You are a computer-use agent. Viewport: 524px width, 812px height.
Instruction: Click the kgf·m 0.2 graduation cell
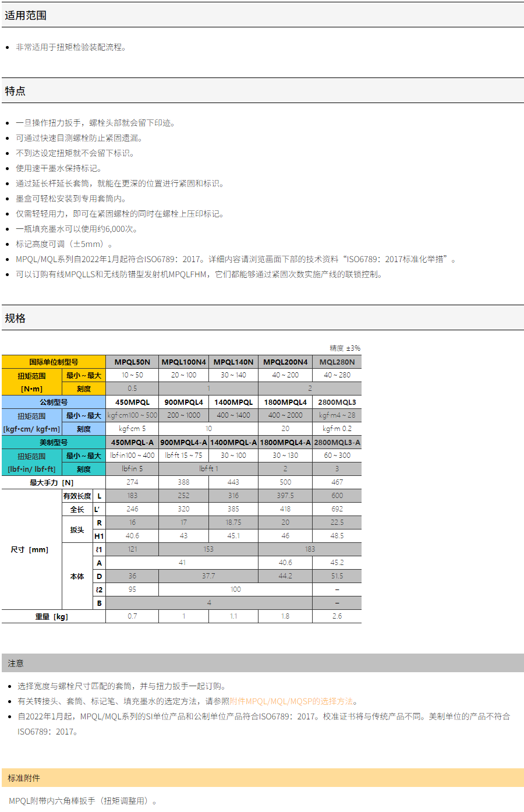pyautogui.click(x=337, y=429)
